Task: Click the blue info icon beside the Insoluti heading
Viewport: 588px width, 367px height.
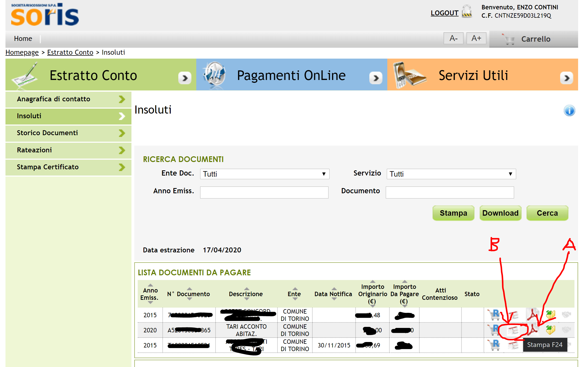Action: coord(569,111)
